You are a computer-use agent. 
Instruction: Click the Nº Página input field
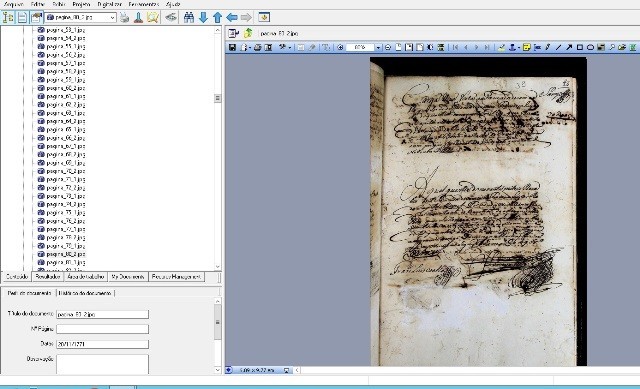(x=102, y=329)
